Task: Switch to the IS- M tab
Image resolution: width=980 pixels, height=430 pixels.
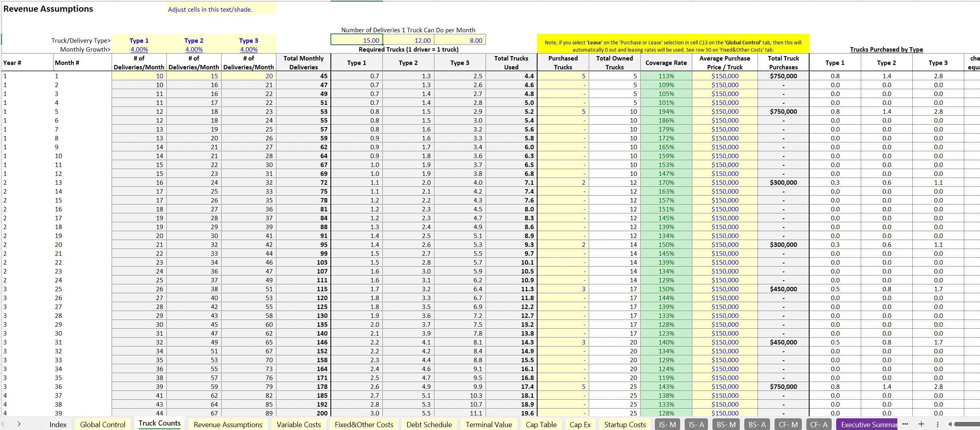Action: pyautogui.click(x=667, y=424)
